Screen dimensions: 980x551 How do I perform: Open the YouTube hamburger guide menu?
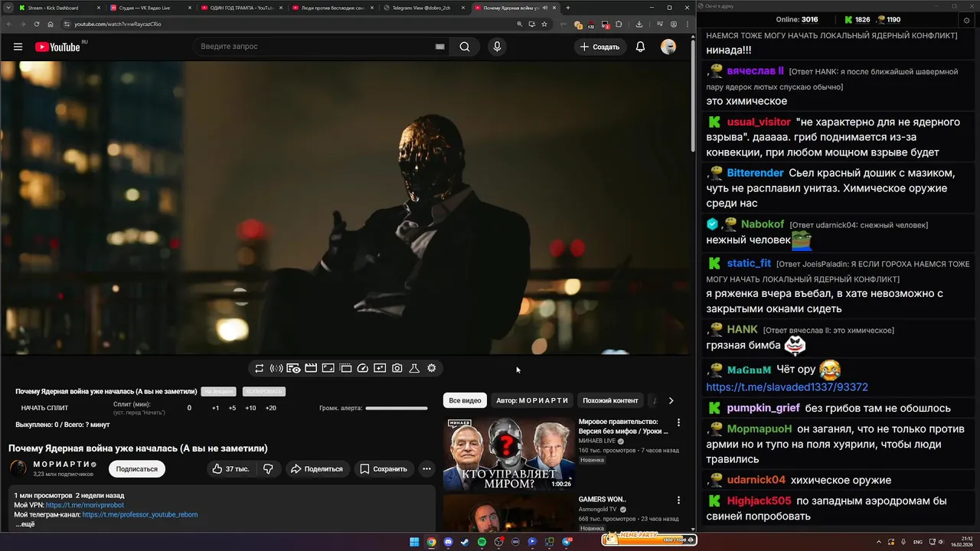tap(18, 47)
